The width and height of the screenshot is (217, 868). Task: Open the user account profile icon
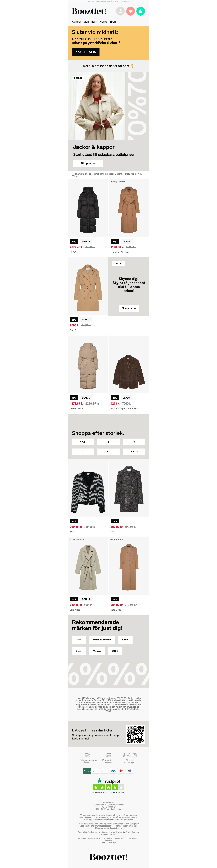click(120, 11)
